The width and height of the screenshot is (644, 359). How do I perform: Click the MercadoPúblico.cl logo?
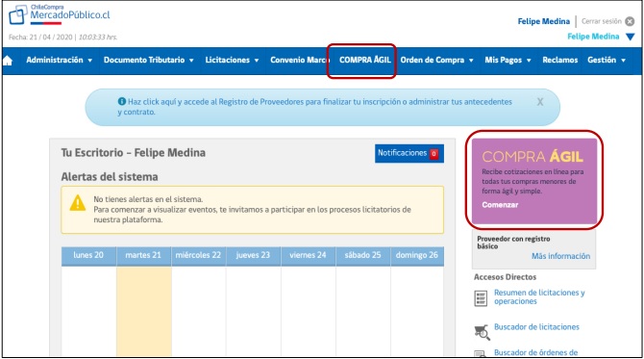coord(60,14)
